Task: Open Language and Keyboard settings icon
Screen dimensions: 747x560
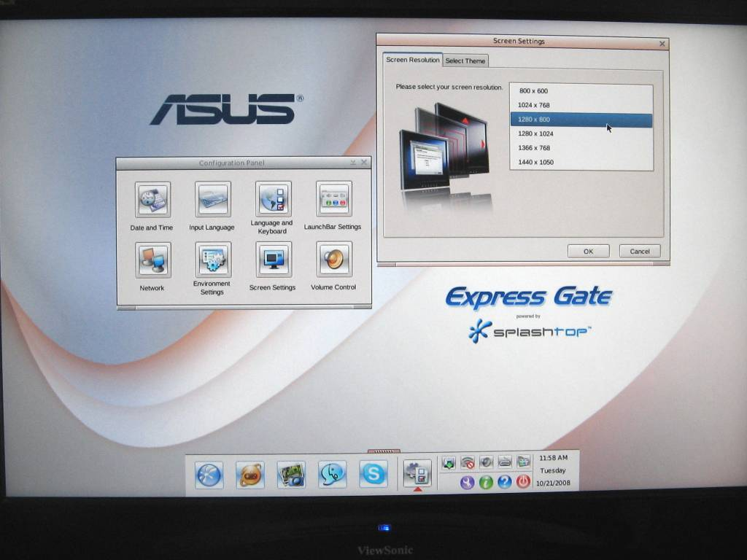Action: point(273,198)
